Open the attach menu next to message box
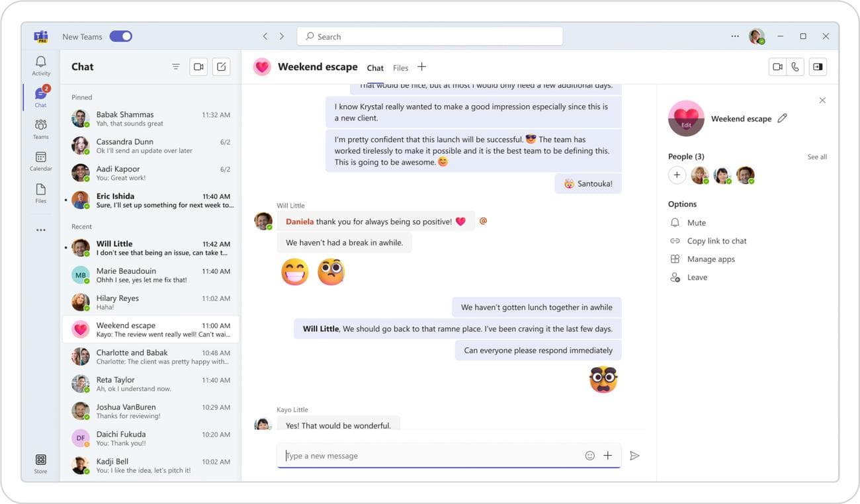 (x=608, y=455)
